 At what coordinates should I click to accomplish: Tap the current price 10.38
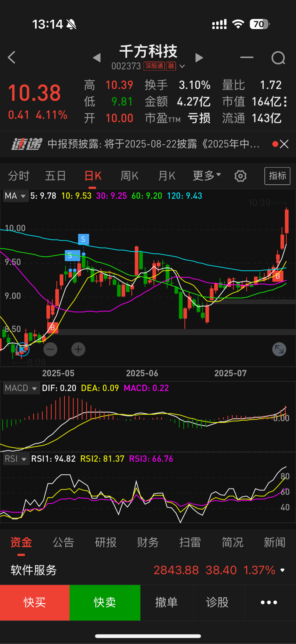[34, 93]
